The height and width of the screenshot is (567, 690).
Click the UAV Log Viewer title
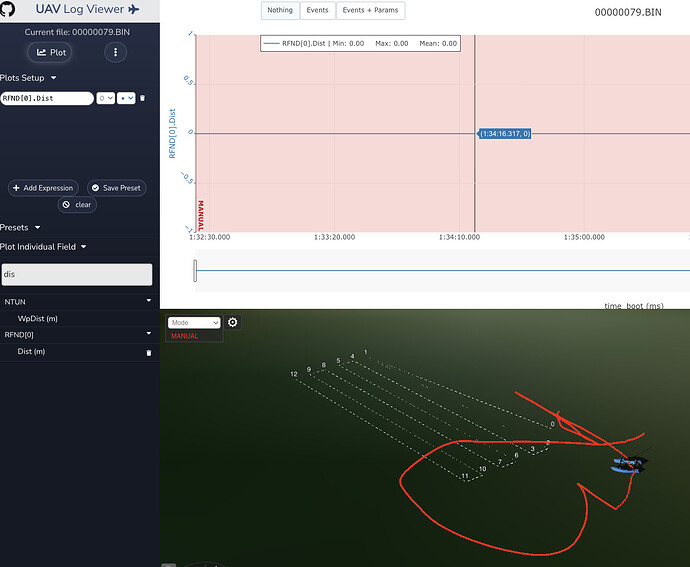click(80, 9)
